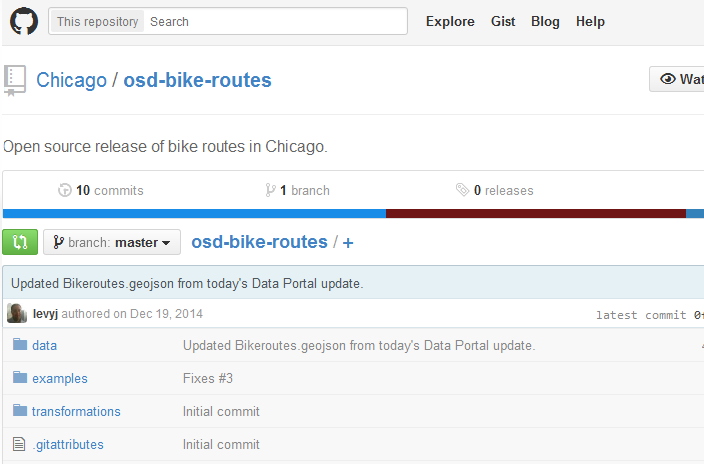The image size is (704, 464).
Task: Focus the repository search field
Action: [x=274, y=21]
